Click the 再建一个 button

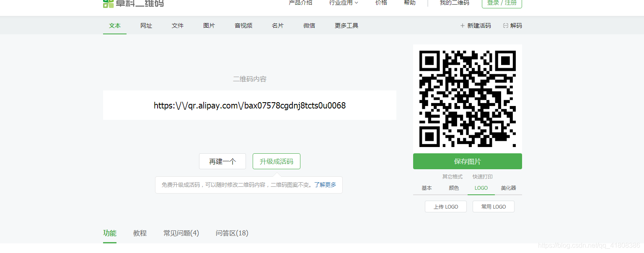click(x=222, y=161)
